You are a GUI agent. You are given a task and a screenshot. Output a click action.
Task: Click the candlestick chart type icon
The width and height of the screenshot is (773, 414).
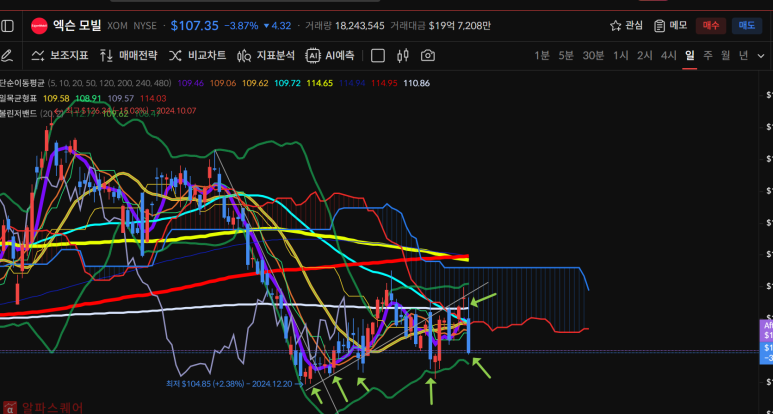[x=403, y=56]
